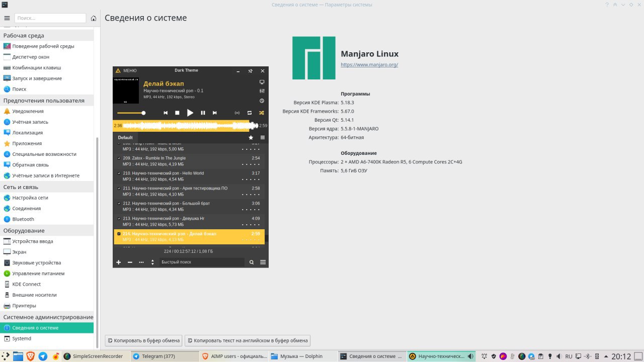
Task: Open KDE Connect settings
Action: coord(48,284)
